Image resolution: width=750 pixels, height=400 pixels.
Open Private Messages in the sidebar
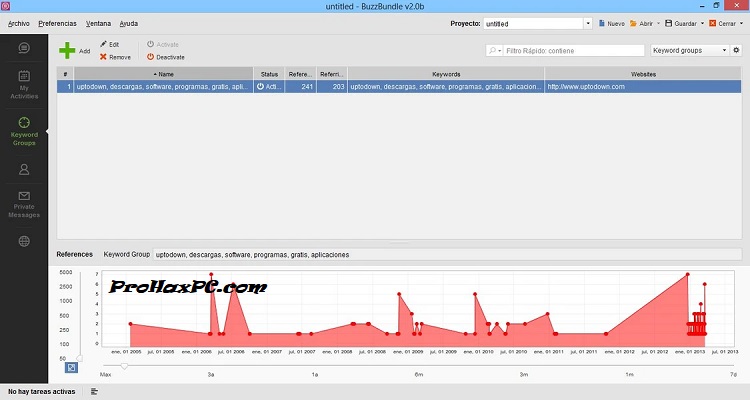24,205
